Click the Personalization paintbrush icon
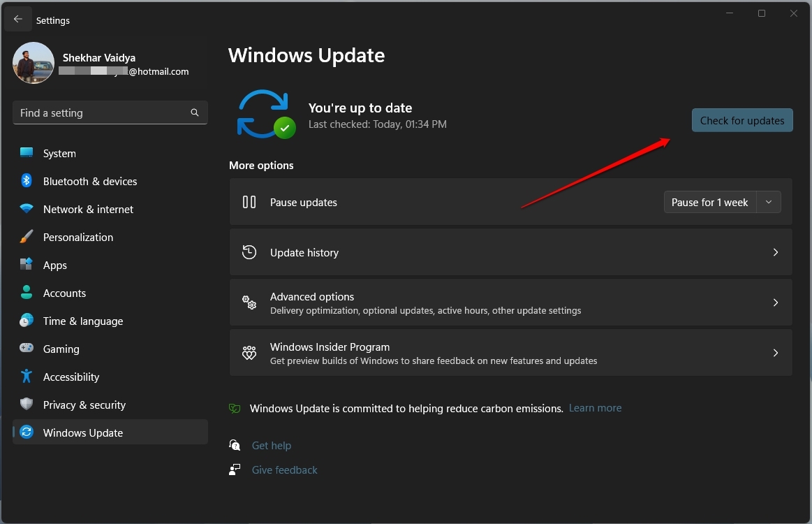The width and height of the screenshot is (812, 524). coord(27,237)
